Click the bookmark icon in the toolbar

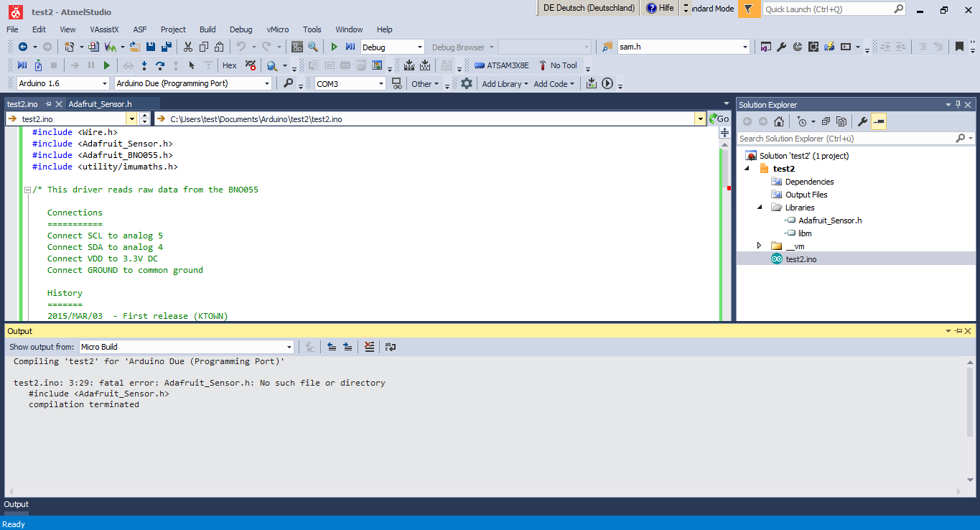pos(959,47)
